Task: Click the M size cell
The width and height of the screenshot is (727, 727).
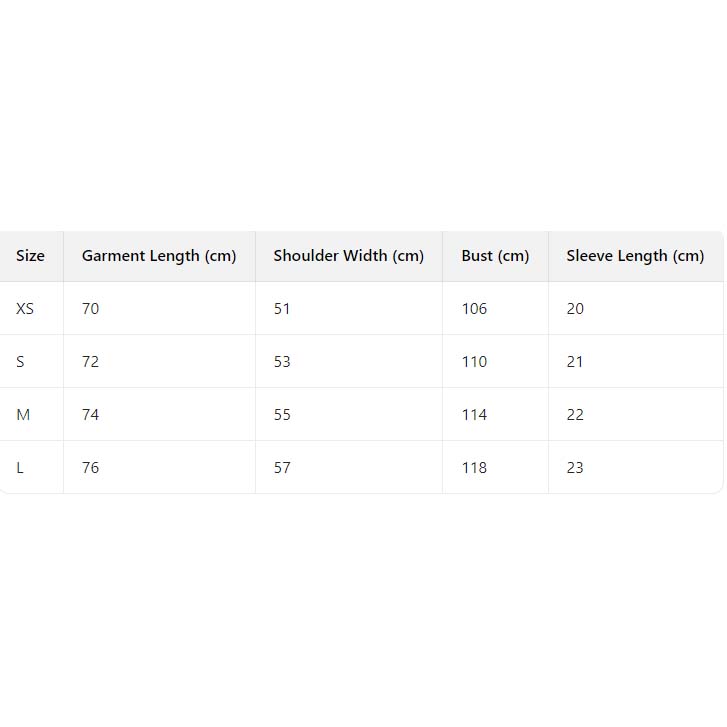Action: click(23, 415)
